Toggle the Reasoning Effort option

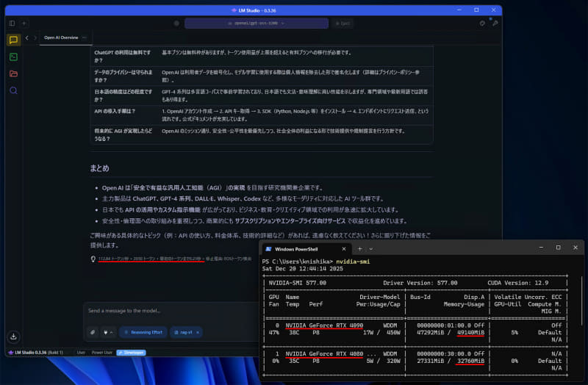(143, 333)
